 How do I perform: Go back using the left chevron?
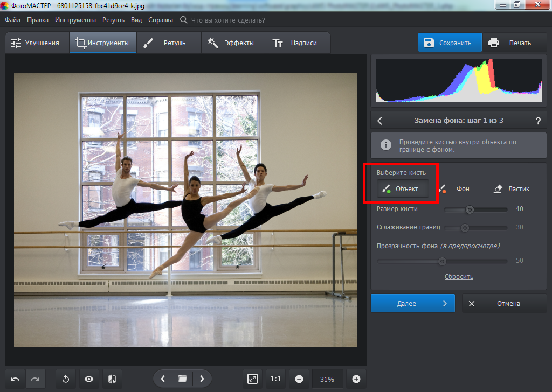pyautogui.click(x=380, y=121)
